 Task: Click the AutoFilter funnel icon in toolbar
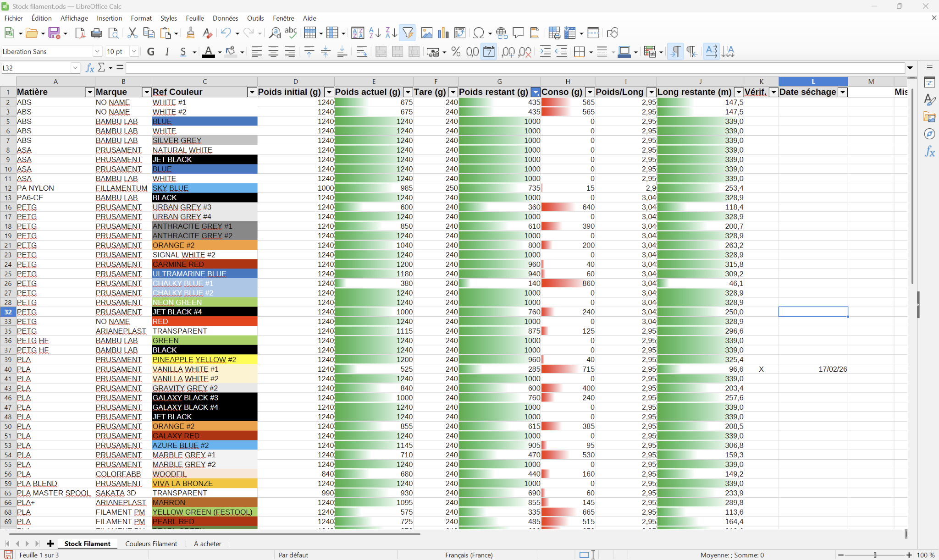[x=407, y=33]
